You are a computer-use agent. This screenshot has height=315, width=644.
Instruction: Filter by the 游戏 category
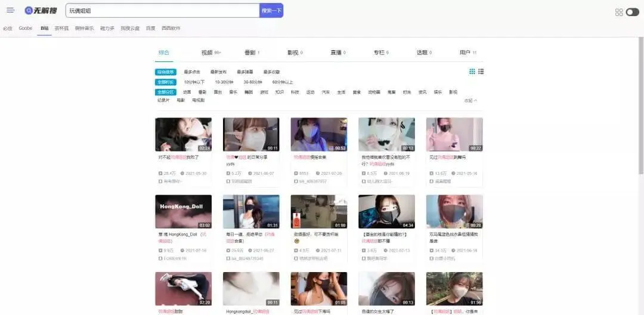(x=264, y=92)
